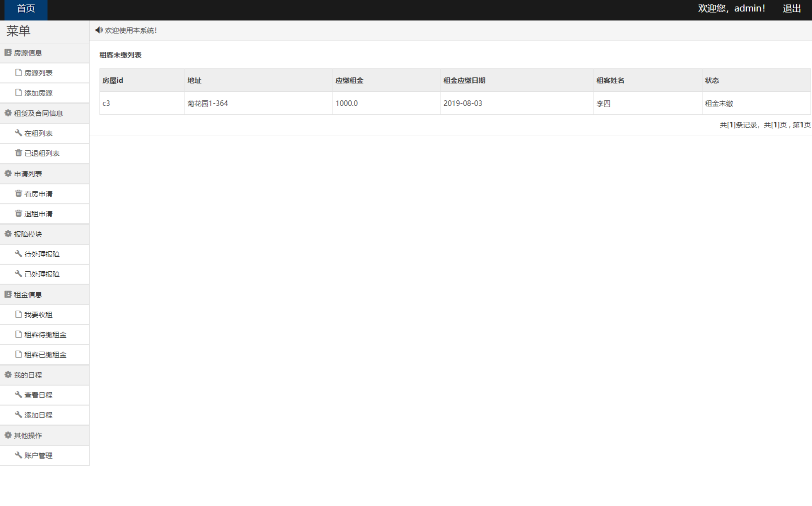Click the gear icon beside 申请列表

pos(8,173)
